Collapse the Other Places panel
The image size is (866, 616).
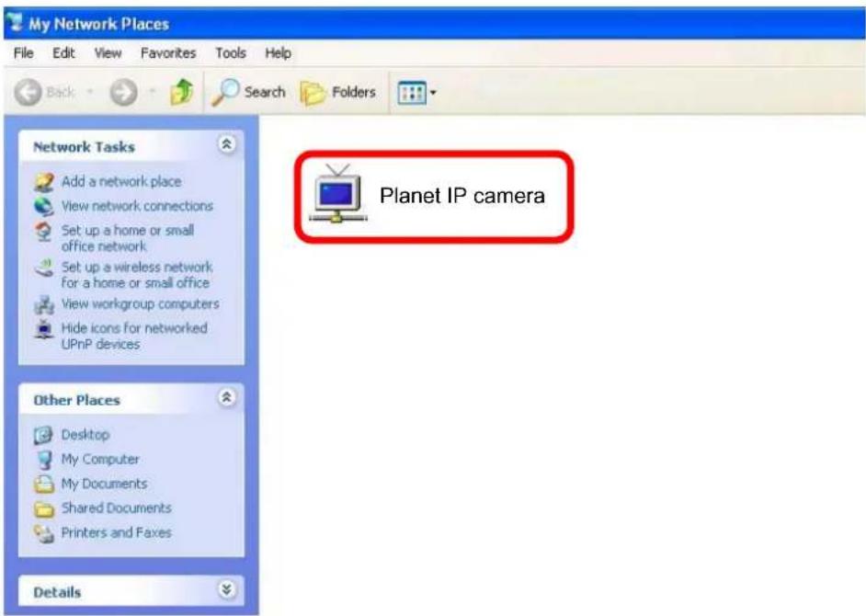(226, 398)
